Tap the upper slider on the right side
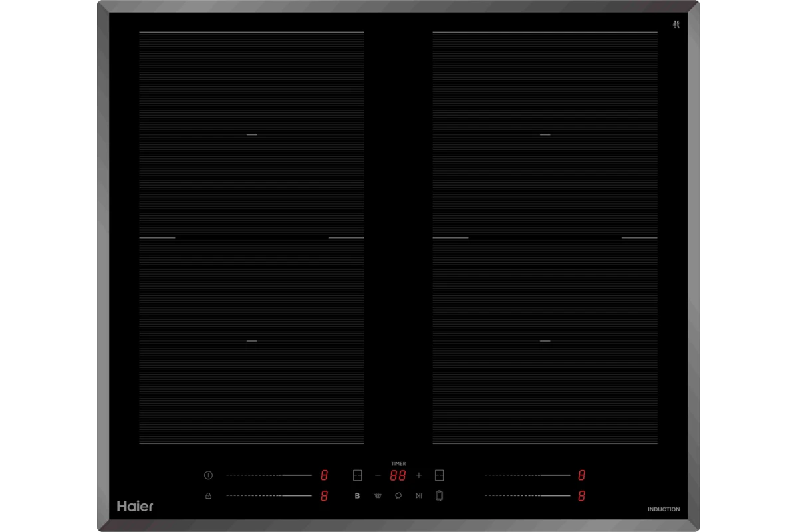The width and height of the screenshot is (798, 532). pos(527,475)
